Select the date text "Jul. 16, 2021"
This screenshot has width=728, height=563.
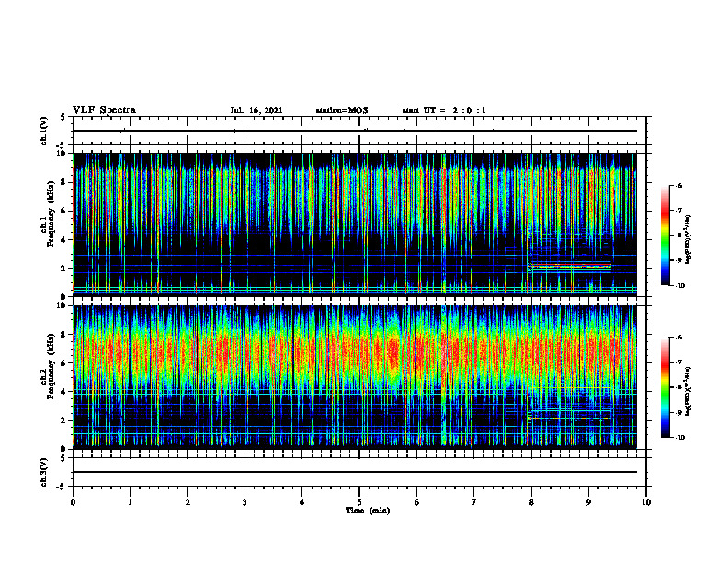coord(256,110)
